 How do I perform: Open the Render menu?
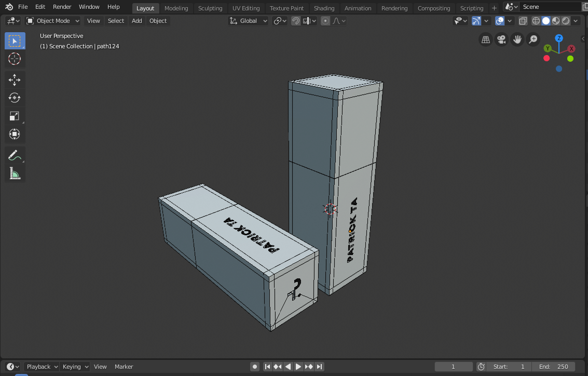pos(62,7)
